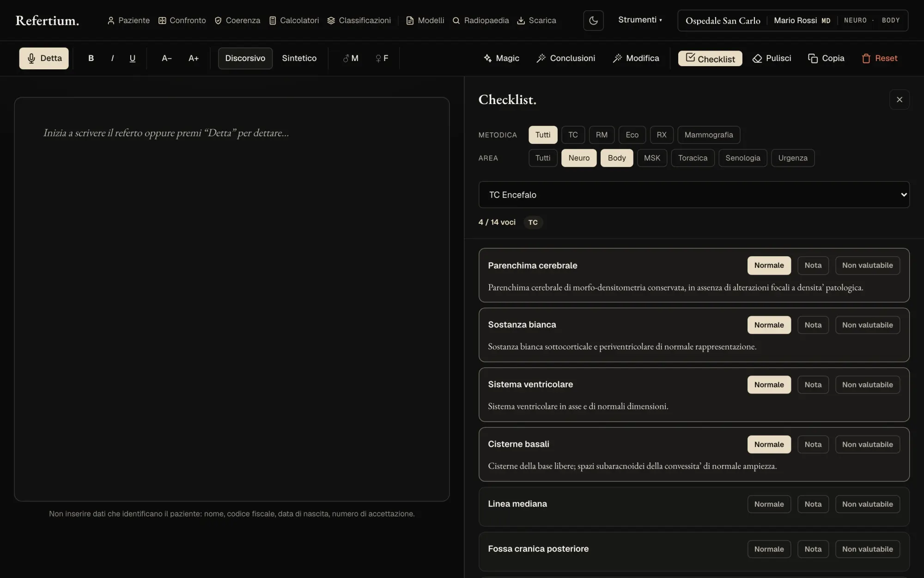Start dictation with the Detta microphone button

[44, 58]
